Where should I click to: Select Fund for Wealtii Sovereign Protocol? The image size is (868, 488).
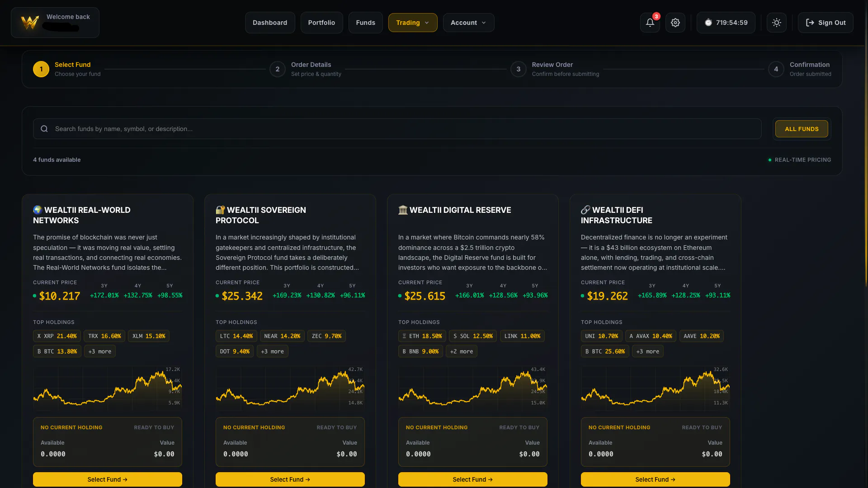click(x=290, y=479)
